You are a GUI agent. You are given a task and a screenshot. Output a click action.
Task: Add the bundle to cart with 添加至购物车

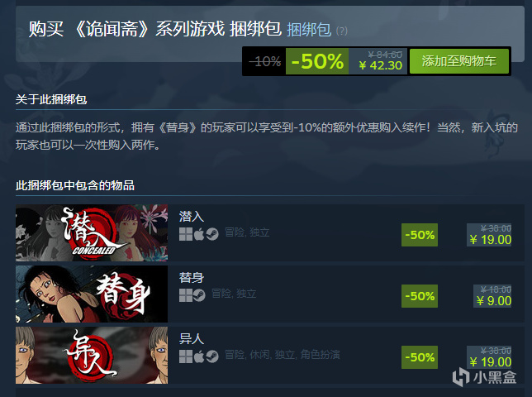(459, 61)
